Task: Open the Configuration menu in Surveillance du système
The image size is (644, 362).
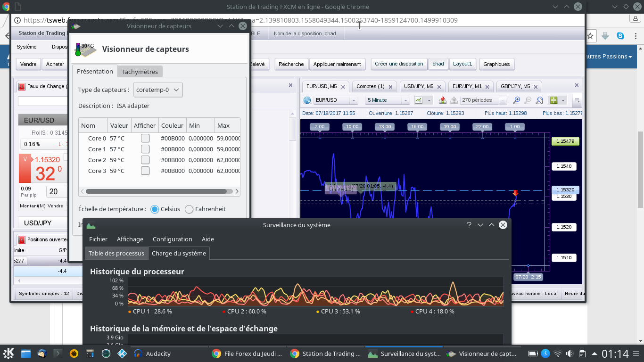Action: pyautogui.click(x=172, y=239)
